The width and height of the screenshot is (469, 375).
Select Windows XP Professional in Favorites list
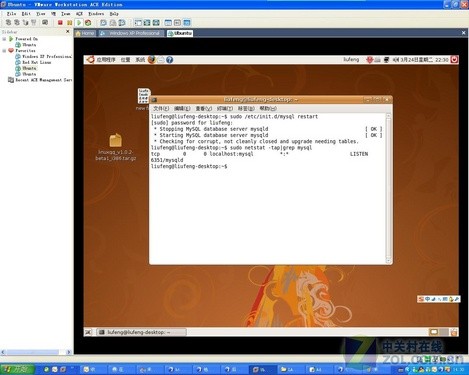(x=44, y=56)
